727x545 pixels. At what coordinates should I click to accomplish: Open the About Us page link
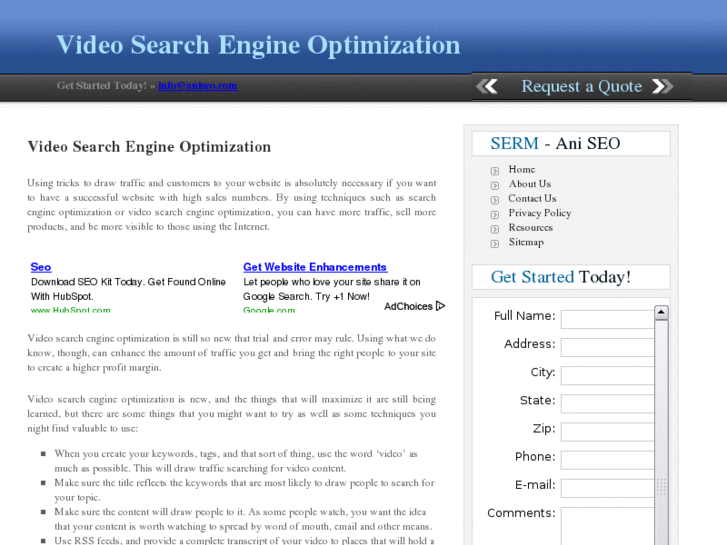point(529,184)
